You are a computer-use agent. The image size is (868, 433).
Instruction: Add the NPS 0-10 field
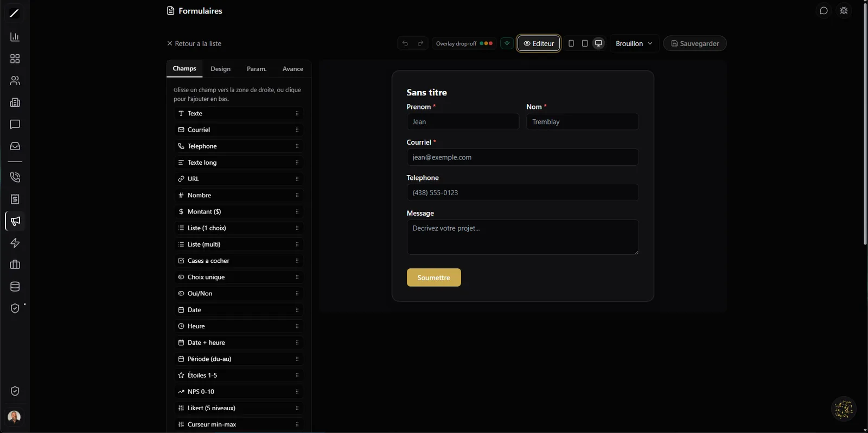pos(239,391)
